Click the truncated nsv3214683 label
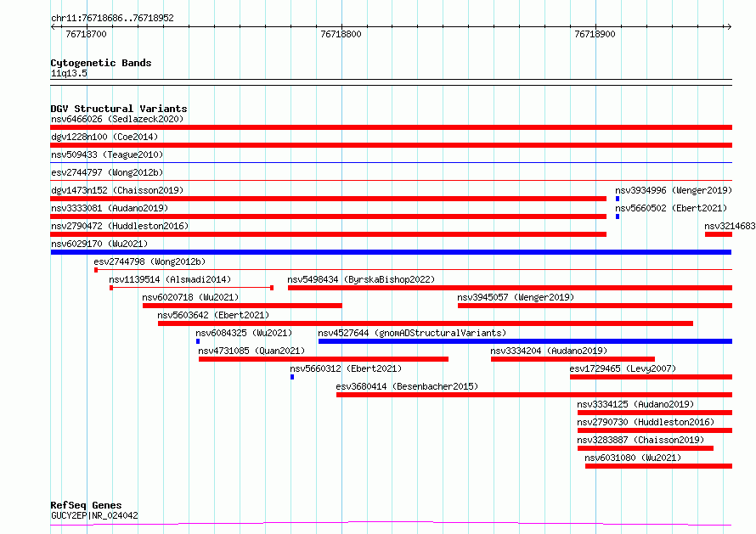The height and width of the screenshot is (534, 756). 730,226
